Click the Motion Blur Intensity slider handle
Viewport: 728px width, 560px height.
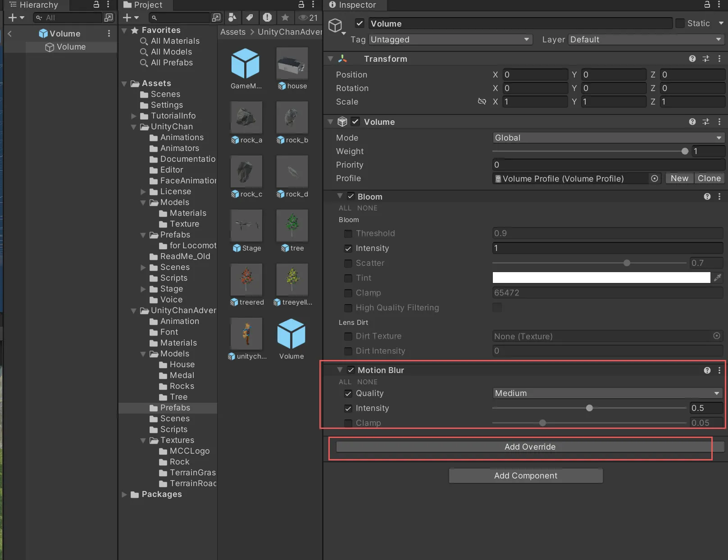coord(589,408)
